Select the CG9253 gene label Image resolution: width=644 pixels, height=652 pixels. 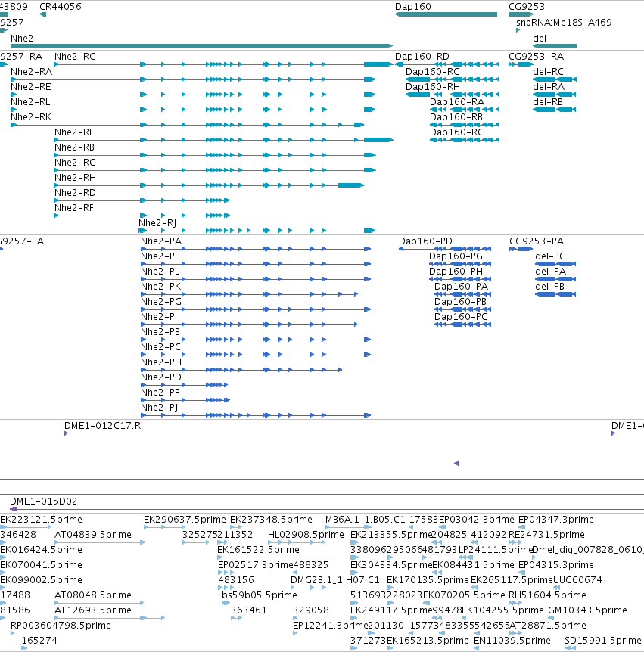pyautogui.click(x=526, y=7)
